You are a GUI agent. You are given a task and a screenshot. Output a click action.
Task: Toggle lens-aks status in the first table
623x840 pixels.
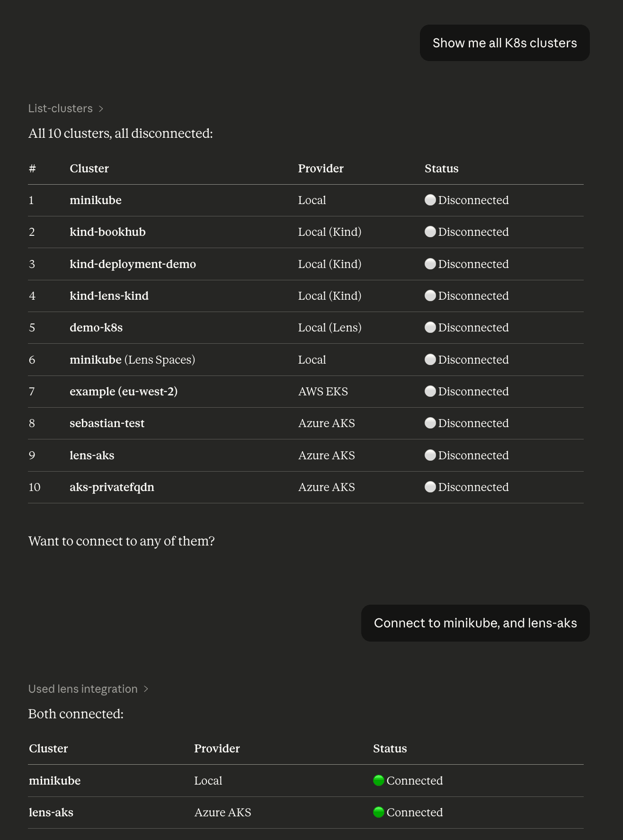[430, 455]
